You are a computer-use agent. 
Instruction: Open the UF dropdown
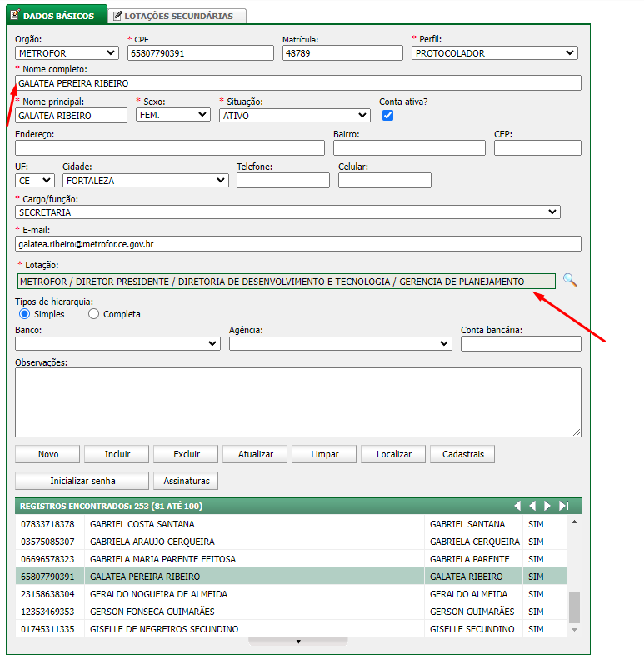[x=35, y=181]
